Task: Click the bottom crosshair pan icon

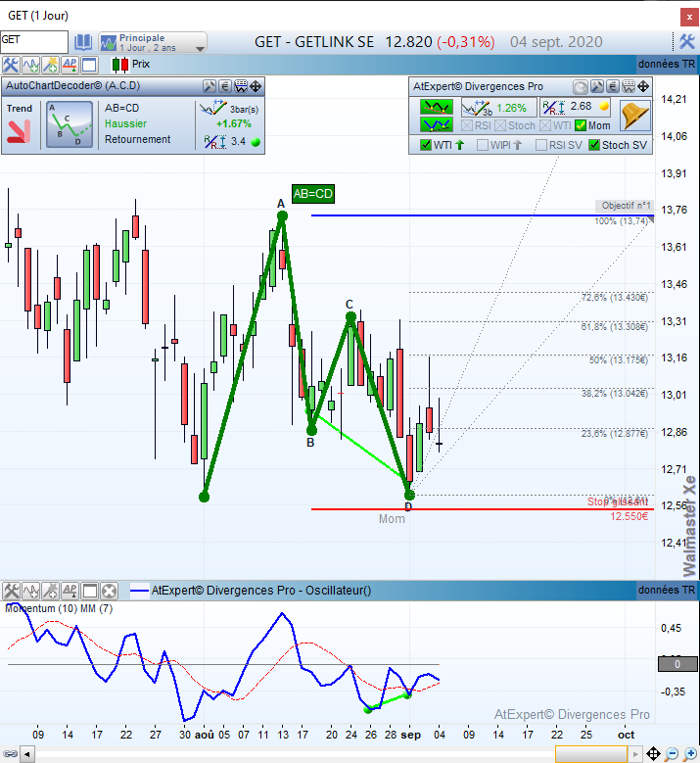Action: coord(653,754)
